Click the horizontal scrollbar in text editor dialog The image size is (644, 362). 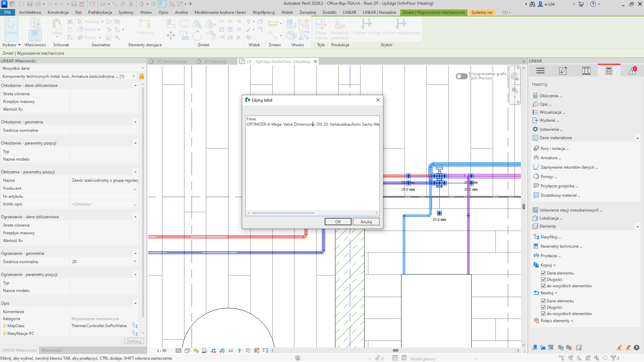[x=283, y=213]
